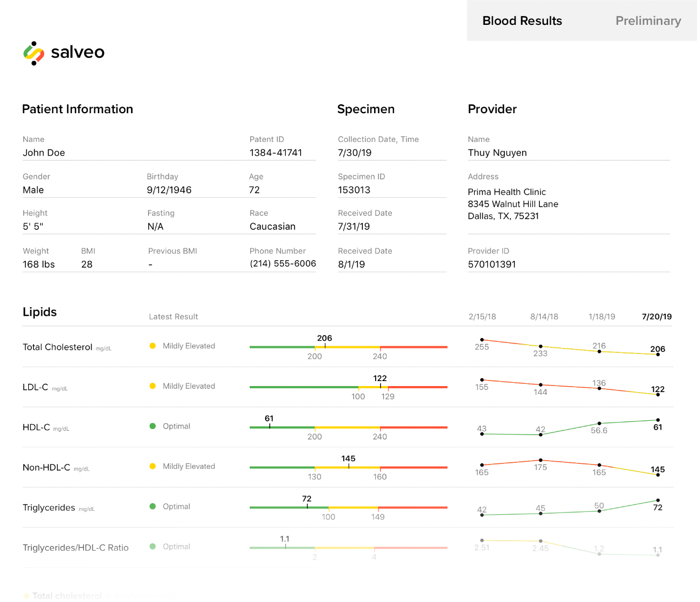
Task: Click LDL-C mildly elevated yellow dot
Action: point(152,386)
